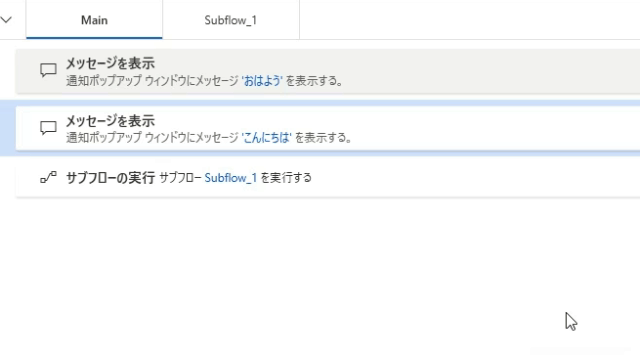Switch to the Main tab
This screenshot has height=360, width=640.
click(94, 20)
